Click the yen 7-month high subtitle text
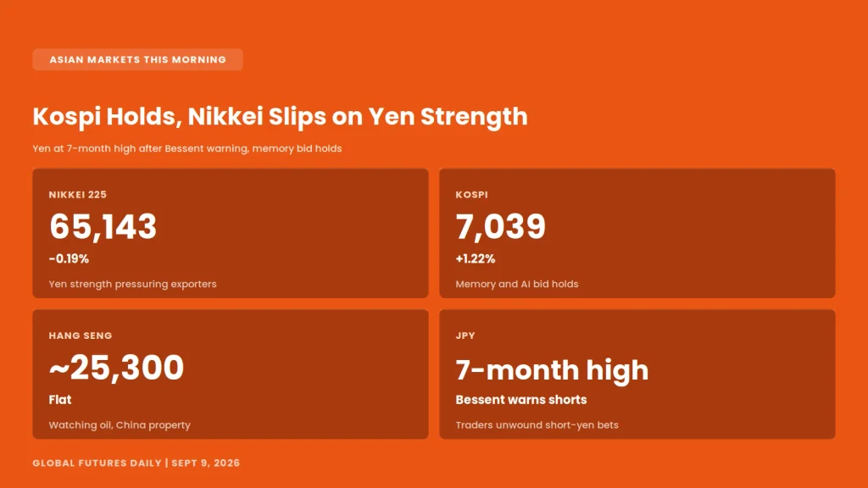The height and width of the screenshot is (488, 868). pos(187,148)
